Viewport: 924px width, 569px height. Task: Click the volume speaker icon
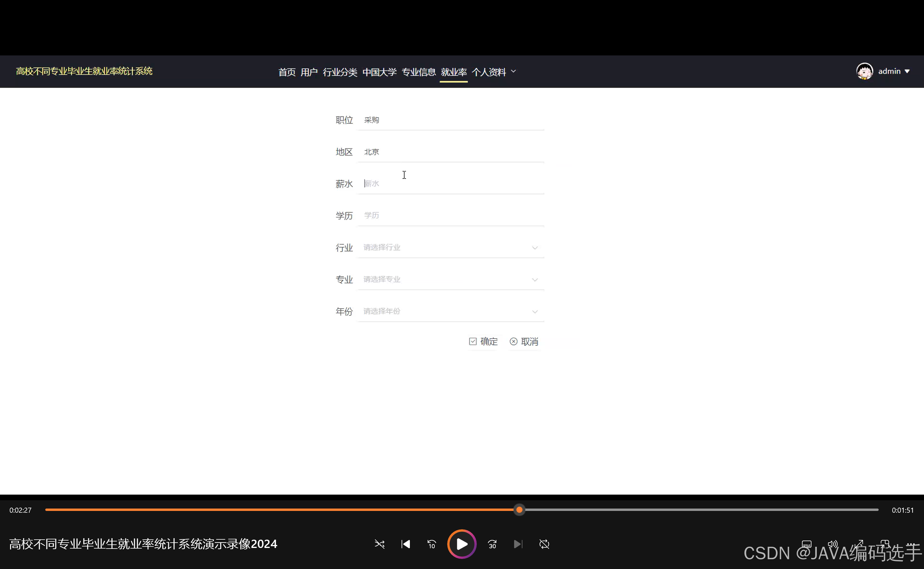pyautogui.click(x=832, y=544)
